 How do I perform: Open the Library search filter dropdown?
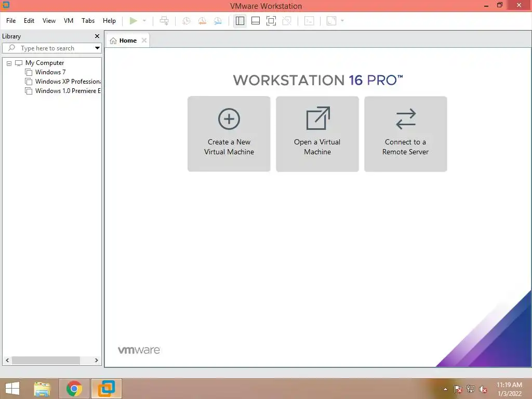coord(97,48)
